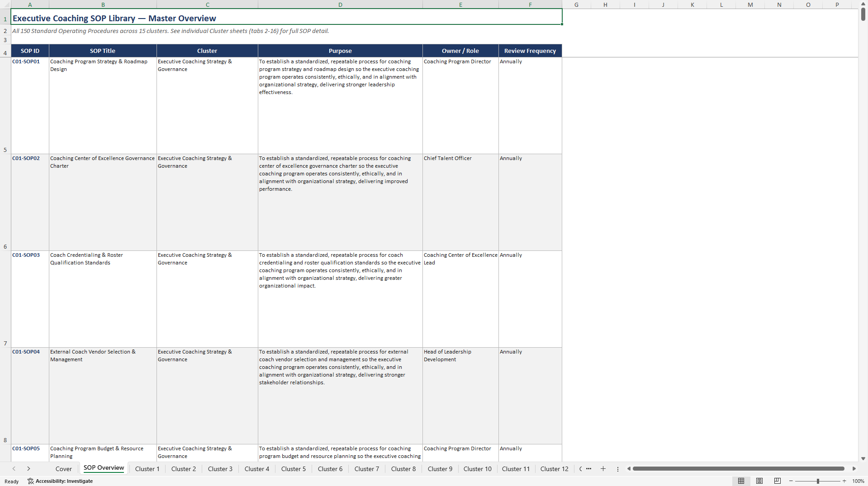Screen dimensions: 868x486
Task: Click Select All corner triangle
Action: pyautogui.click(x=5, y=5)
